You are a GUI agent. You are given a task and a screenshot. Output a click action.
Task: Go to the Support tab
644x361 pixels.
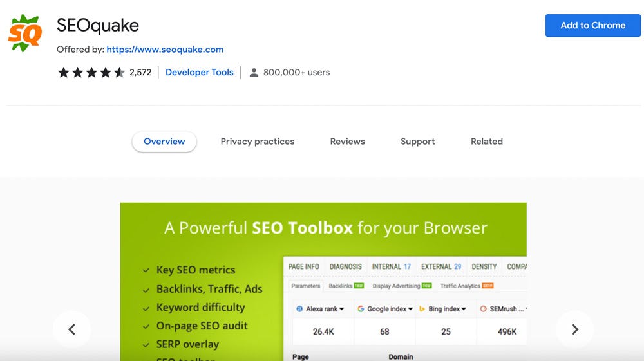418,142
